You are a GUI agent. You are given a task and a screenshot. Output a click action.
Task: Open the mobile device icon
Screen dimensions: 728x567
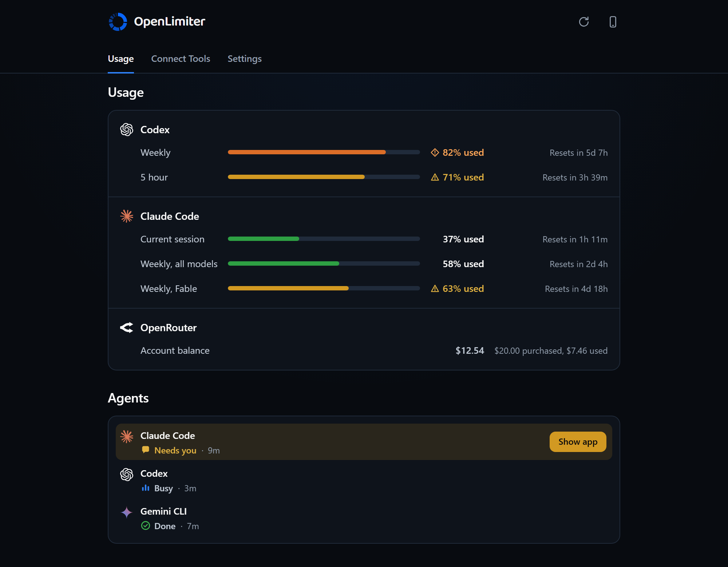(x=613, y=22)
